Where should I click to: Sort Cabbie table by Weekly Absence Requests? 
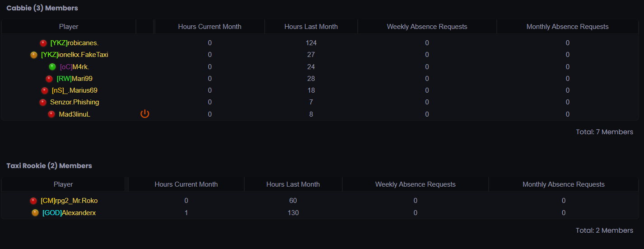click(x=427, y=27)
